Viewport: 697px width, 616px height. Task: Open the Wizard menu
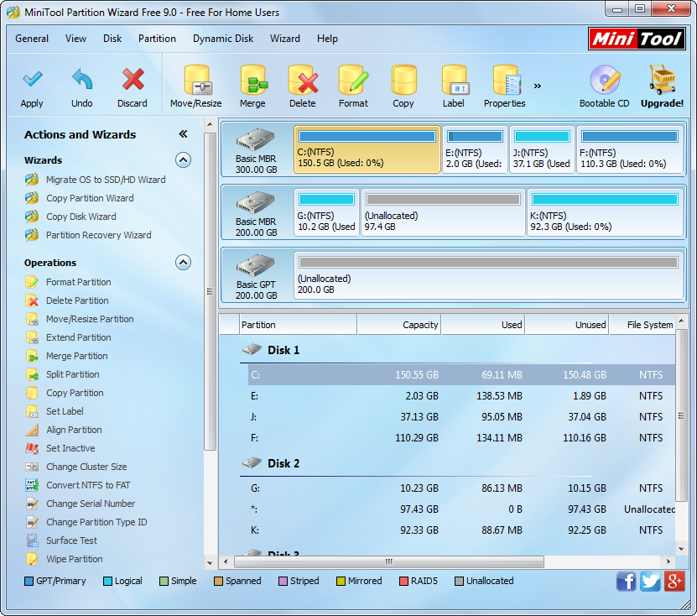[285, 39]
